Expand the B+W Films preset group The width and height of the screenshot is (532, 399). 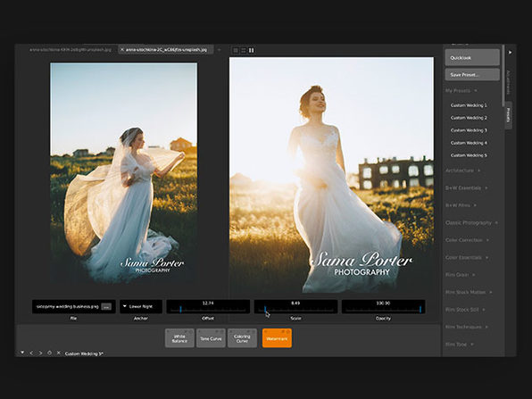(x=461, y=205)
